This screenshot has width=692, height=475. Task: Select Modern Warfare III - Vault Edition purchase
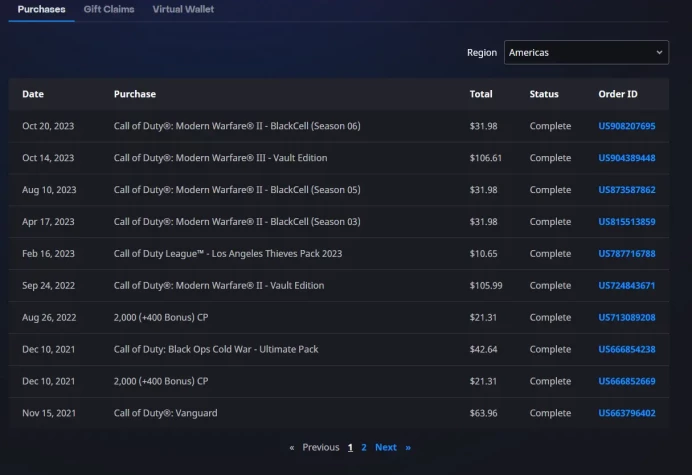click(220, 158)
